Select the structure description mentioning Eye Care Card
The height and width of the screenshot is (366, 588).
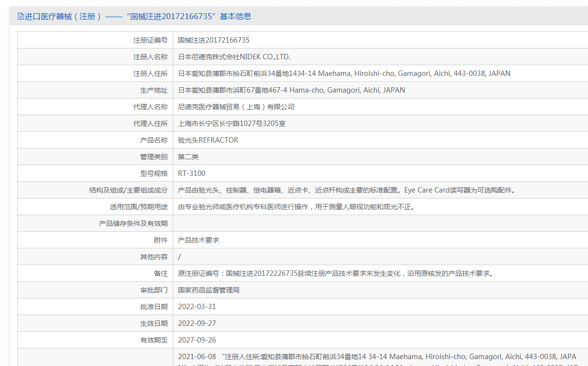[348, 190]
